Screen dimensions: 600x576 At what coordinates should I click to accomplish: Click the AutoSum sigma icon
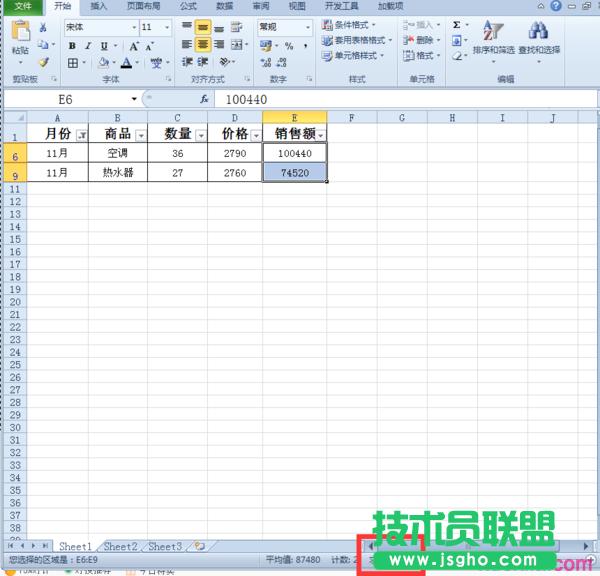(457, 25)
